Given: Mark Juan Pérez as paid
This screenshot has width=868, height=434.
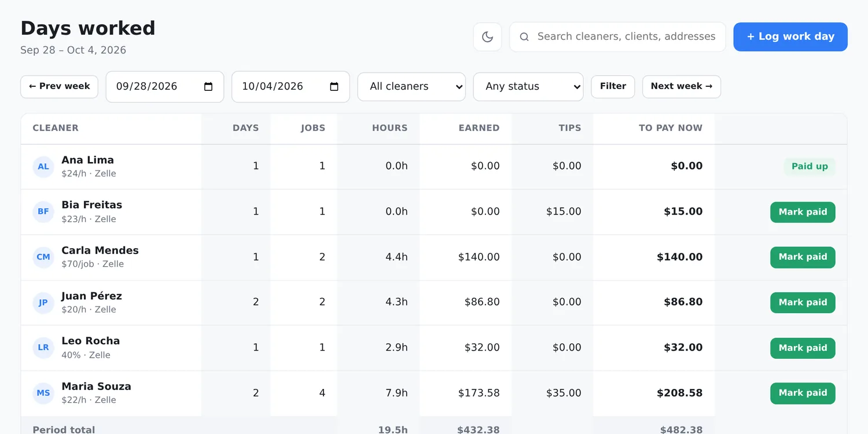Looking at the screenshot, I should tap(803, 303).
